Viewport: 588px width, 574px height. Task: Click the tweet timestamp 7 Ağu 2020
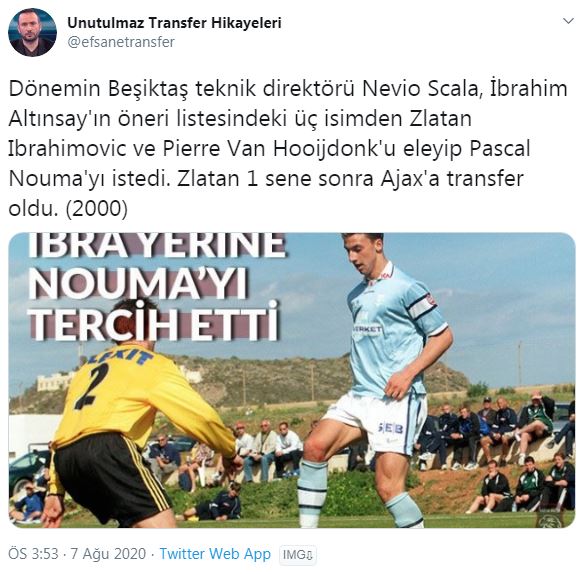[108, 554]
